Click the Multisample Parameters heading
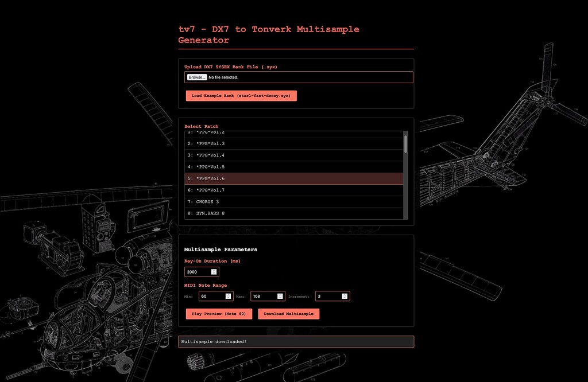The width and height of the screenshot is (588, 382). tap(220, 250)
